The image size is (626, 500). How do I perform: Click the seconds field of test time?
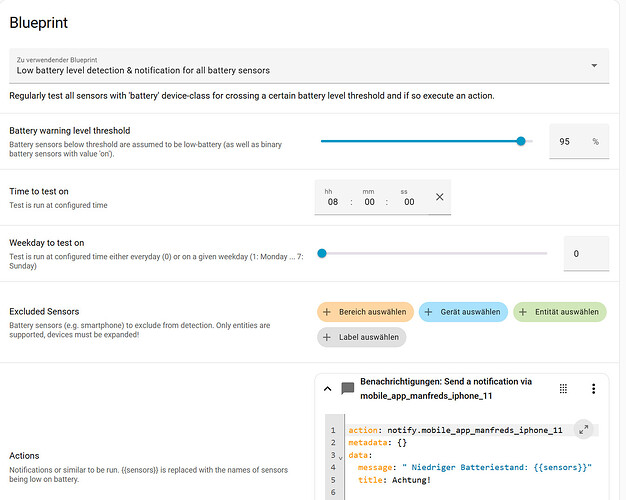pyautogui.click(x=408, y=201)
